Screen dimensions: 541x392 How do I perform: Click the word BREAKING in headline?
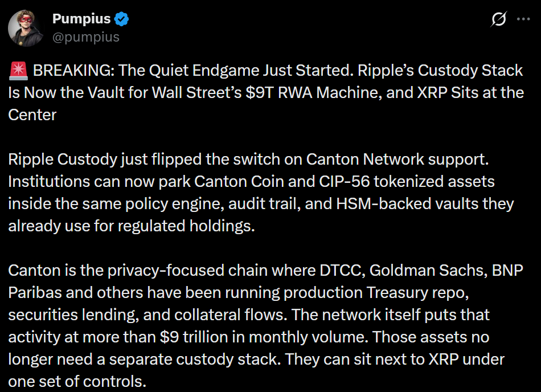(73, 71)
